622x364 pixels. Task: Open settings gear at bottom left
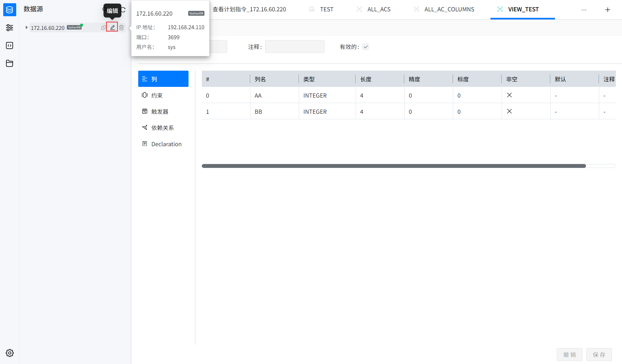pos(9,353)
